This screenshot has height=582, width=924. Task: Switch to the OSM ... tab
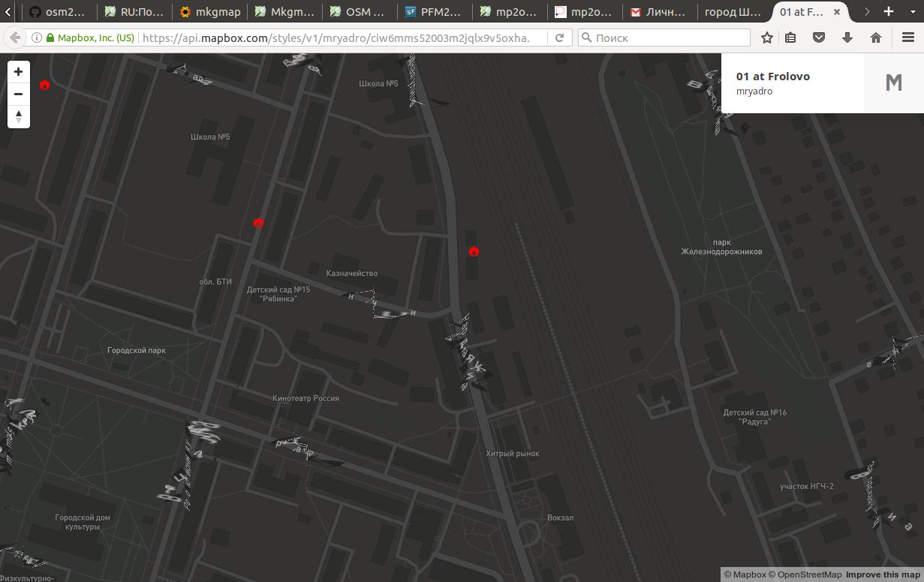[360, 12]
